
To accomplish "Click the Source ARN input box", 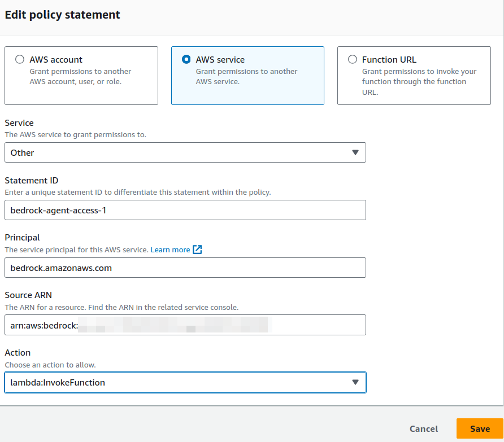I will [x=185, y=325].
